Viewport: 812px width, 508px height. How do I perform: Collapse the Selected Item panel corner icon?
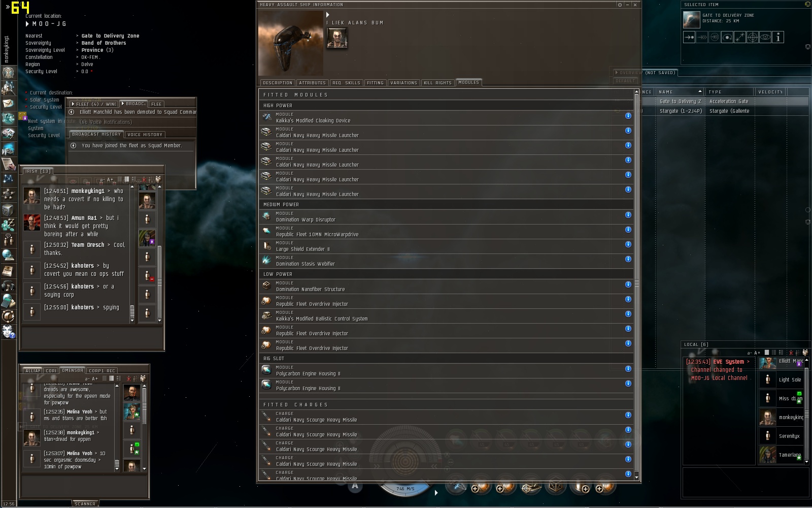point(807,4)
